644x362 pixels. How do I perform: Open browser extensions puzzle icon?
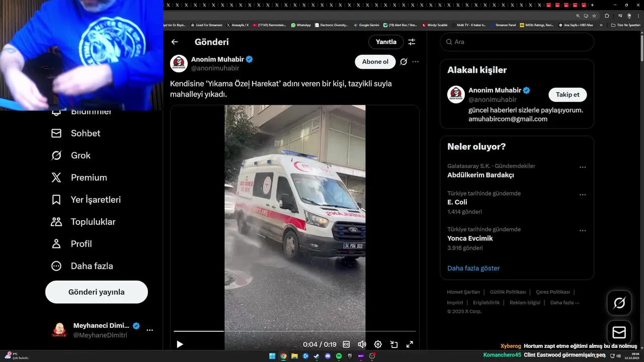[x=607, y=16]
